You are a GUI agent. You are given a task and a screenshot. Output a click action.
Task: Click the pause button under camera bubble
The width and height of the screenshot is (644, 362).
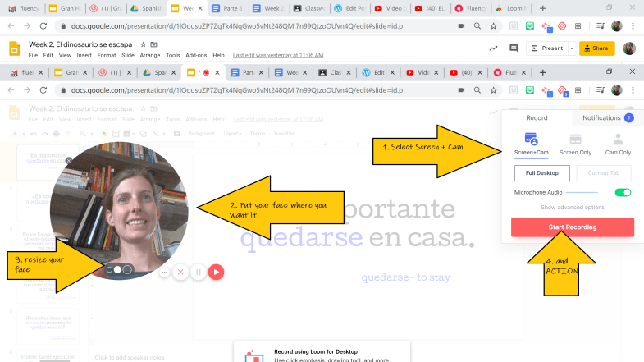point(198,272)
